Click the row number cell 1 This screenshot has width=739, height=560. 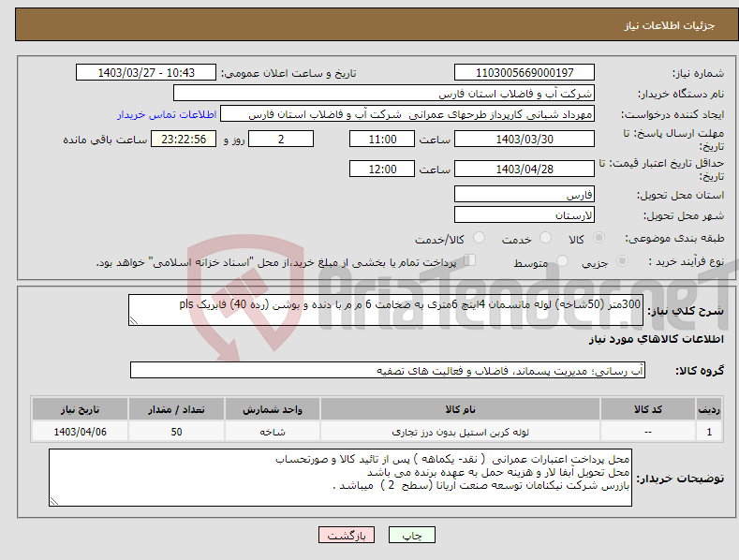pos(709,432)
